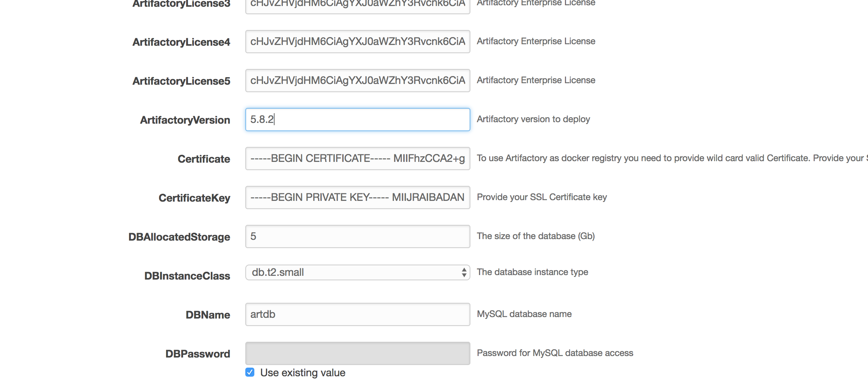Click the "Artifactory version to deploy" description
The width and height of the screenshot is (868, 383).
[533, 119]
